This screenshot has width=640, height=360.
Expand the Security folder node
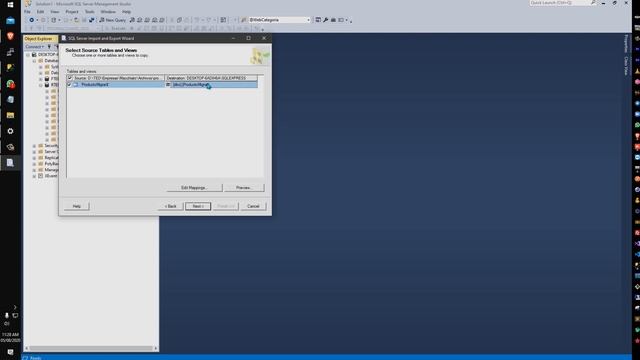[x=35, y=146]
